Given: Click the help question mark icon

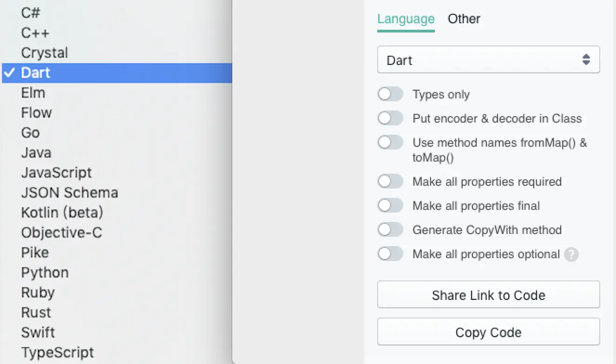Looking at the screenshot, I should pos(571,254).
